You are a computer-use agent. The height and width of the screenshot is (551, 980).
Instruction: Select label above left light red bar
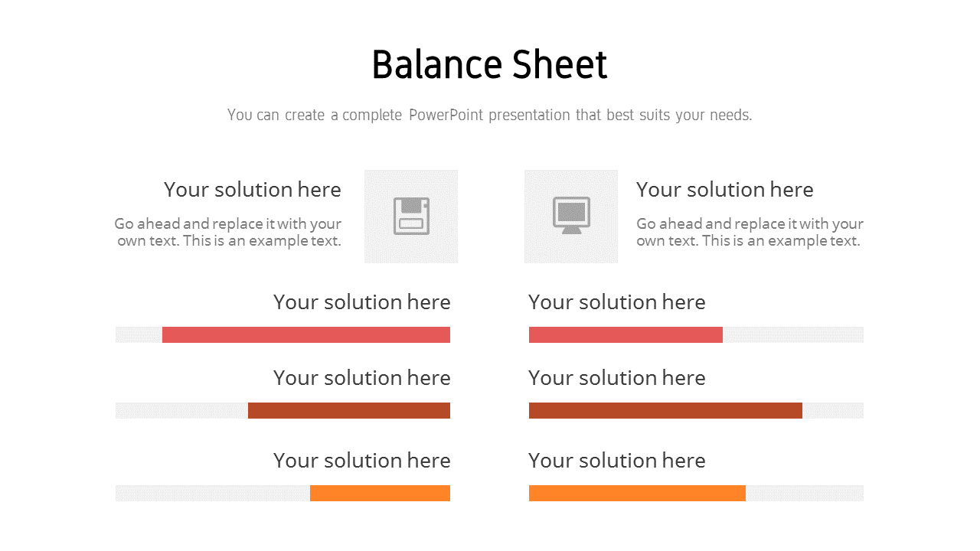[x=361, y=302]
